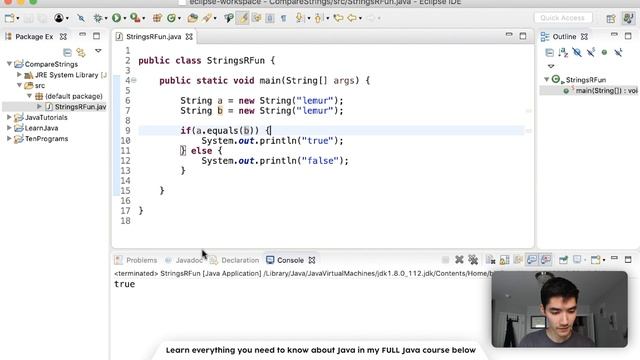Click Remove Launch in the Console toolbar
The height and width of the screenshot is (360, 640).
tap(459, 260)
